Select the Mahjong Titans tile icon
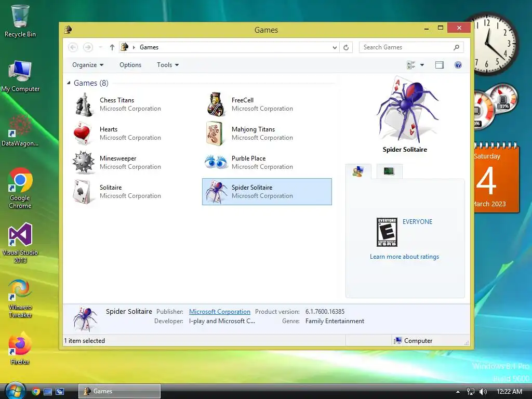The height and width of the screenshot is (399, 532). click(215, 134)
